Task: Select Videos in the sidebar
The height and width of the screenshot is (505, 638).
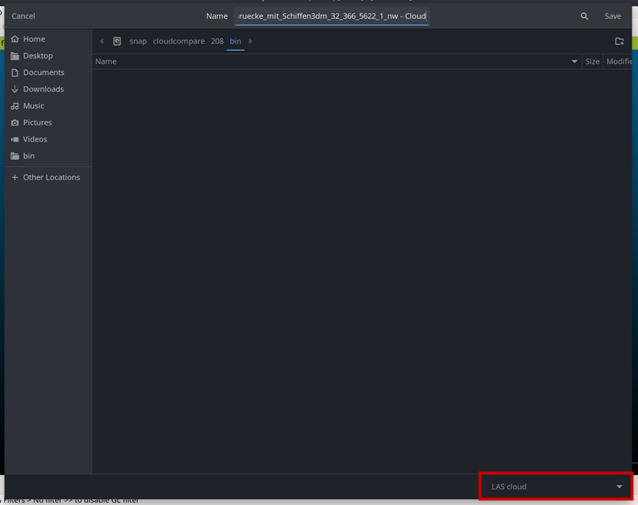Action: point(35,139)
